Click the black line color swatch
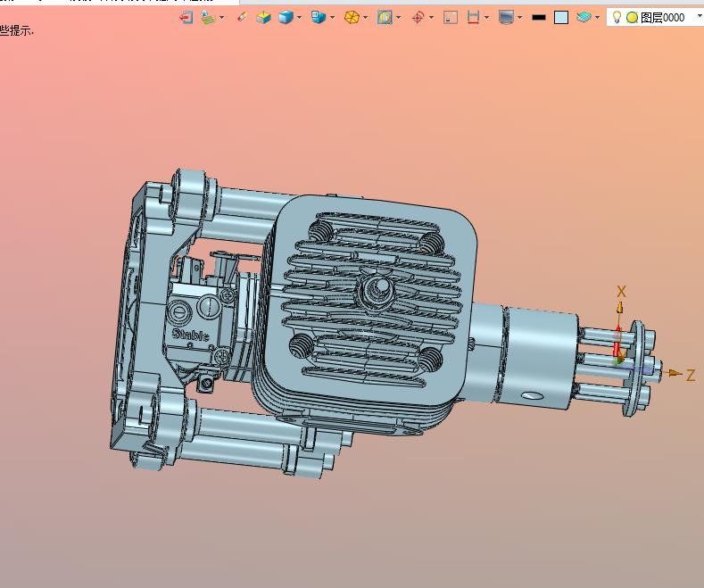Image resolution: width=704 pixels, height=588 pixels. 539,18
